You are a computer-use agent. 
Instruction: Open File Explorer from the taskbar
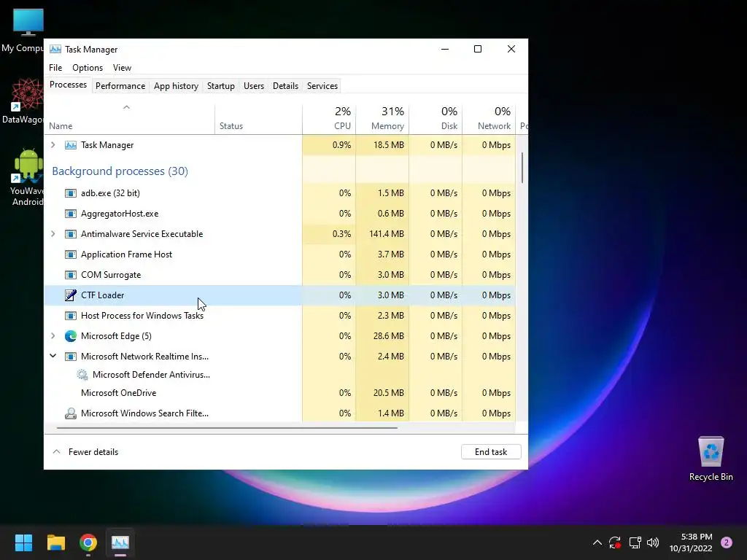[55, 542]
